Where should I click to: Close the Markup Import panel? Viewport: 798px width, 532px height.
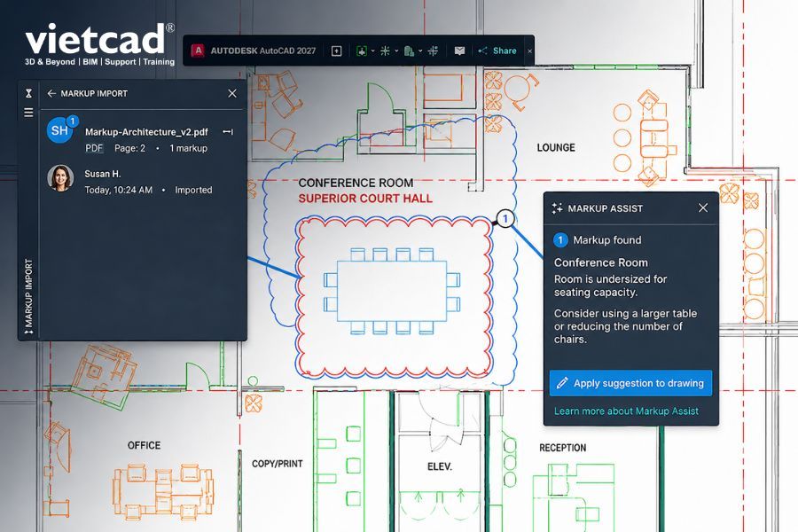point(232,93)
